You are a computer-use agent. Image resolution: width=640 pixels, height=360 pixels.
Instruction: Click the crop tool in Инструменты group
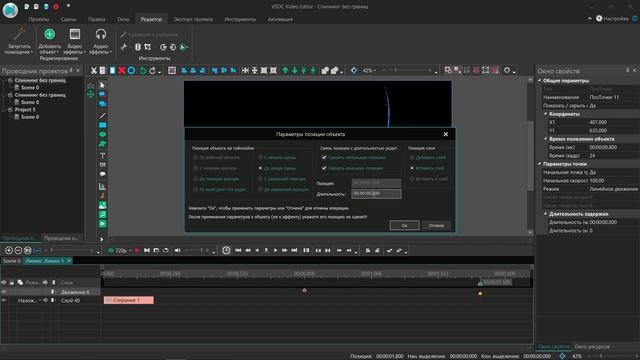coord(148,47)
